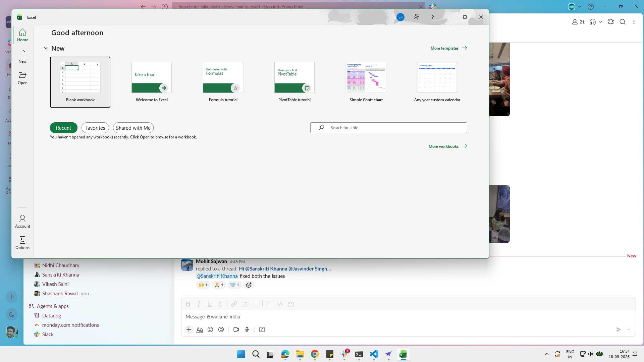Open Account page in Excel sidebar
The image size is (644, 362).
coord(22,222)
